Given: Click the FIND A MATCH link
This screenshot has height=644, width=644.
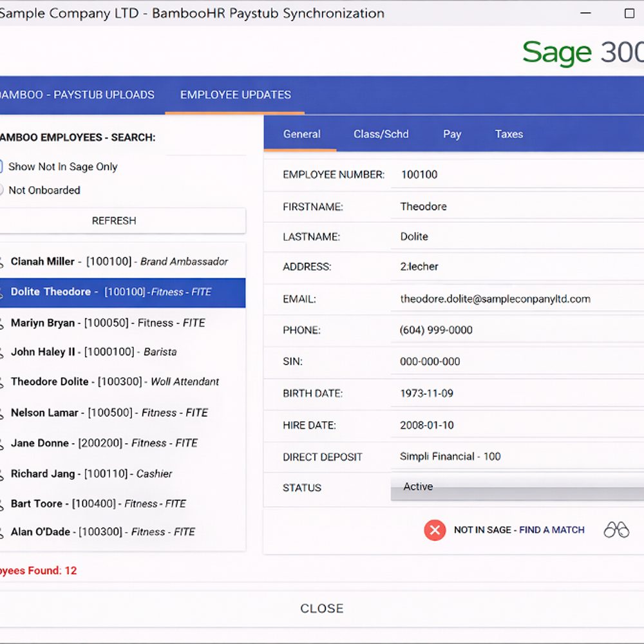Looking at the screenshot, I should pyautogui.click(x=552, y=530).
